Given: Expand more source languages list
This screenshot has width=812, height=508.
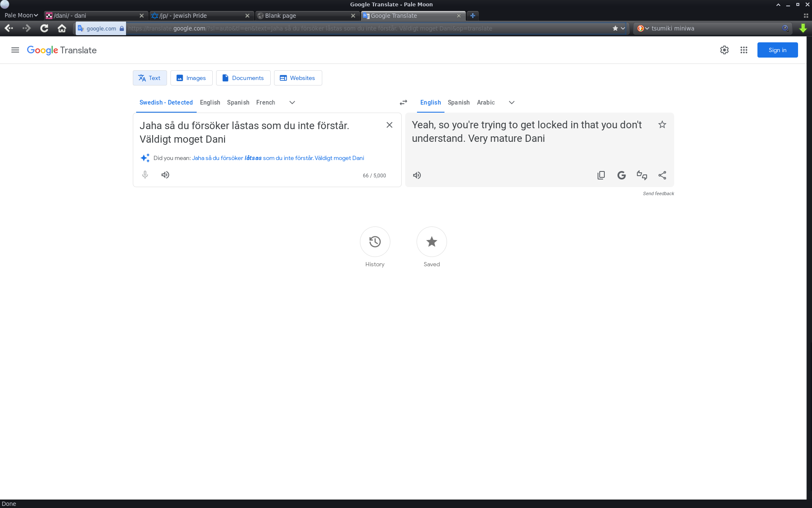Looking at the screenshot, I should 292,102.
